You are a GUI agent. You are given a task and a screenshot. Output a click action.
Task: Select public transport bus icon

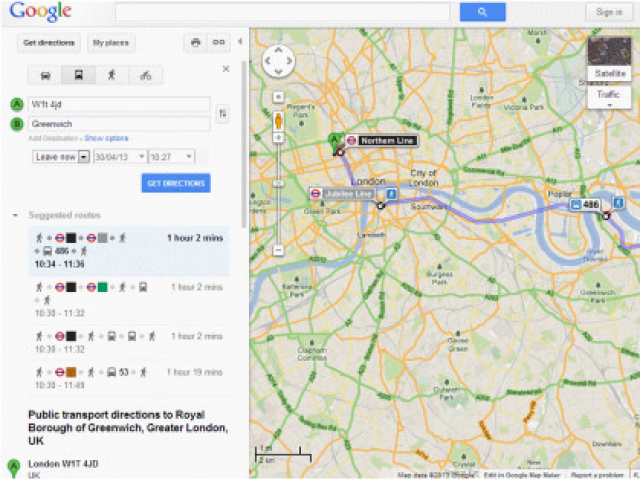[78, 76]
